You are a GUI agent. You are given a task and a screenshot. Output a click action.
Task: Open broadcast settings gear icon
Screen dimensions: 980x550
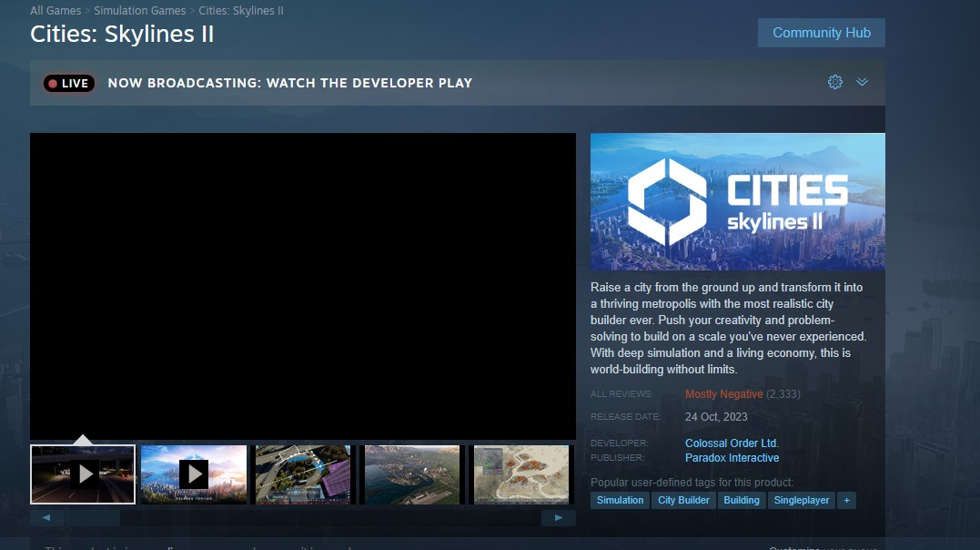click(835, 82)
